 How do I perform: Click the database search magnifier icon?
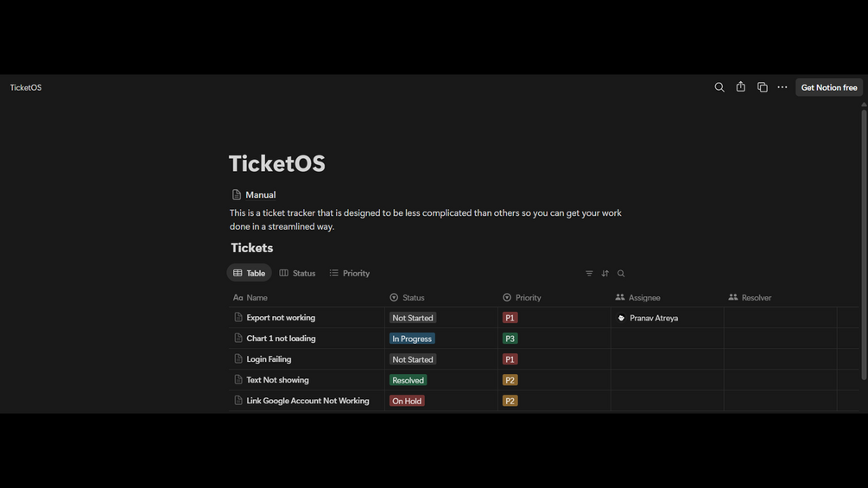[621, 274]
